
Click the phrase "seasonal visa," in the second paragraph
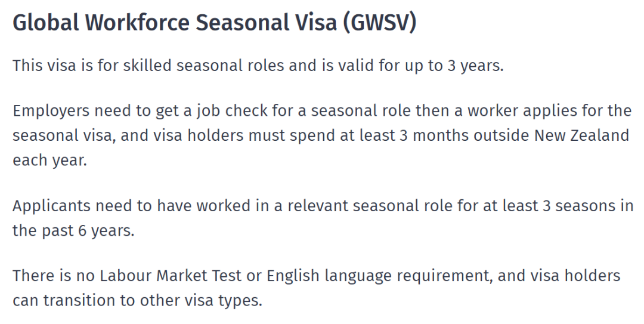pyautogui.click(x=62, y=135)
